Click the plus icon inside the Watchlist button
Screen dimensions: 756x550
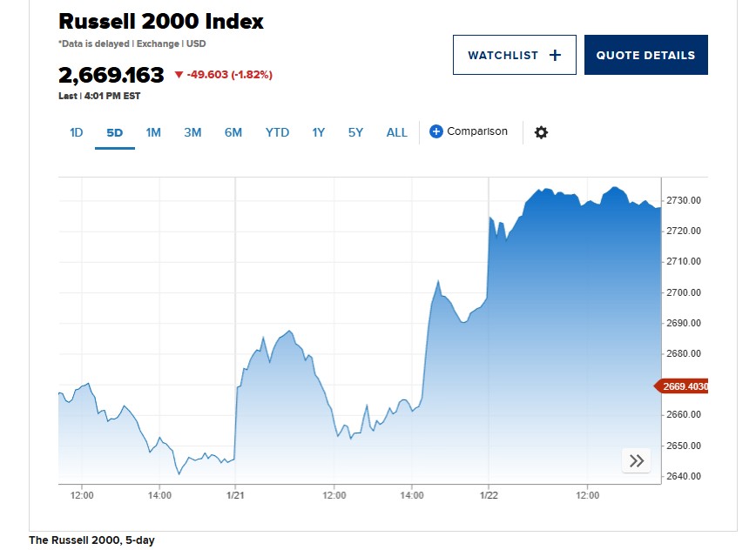[555, 54]
